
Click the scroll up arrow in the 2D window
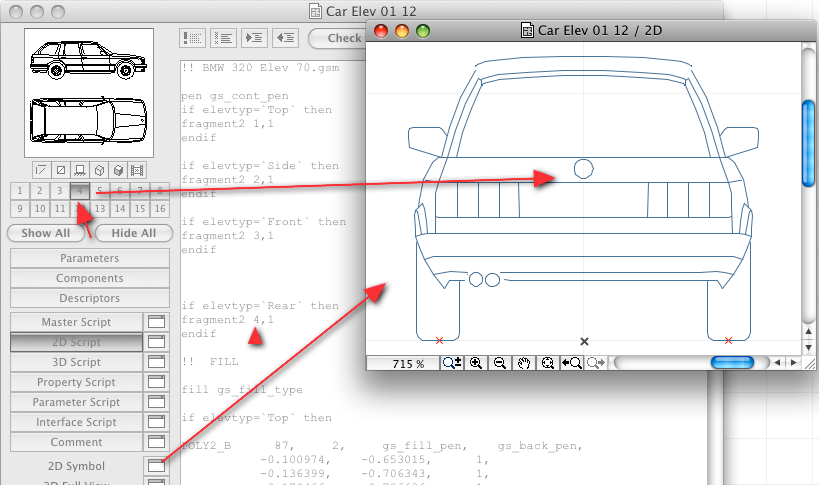pos(808,331)
